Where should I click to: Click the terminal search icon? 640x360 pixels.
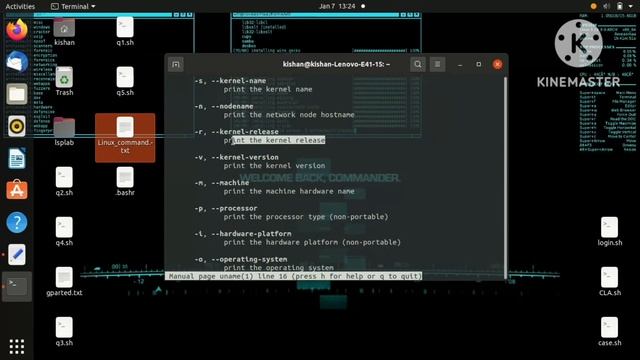(x=418, y=64)
